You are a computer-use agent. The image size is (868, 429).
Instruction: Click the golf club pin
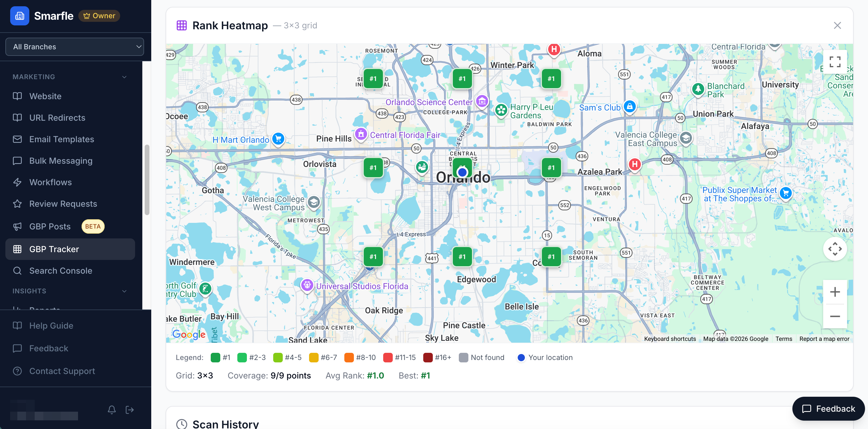coord(205,289)
